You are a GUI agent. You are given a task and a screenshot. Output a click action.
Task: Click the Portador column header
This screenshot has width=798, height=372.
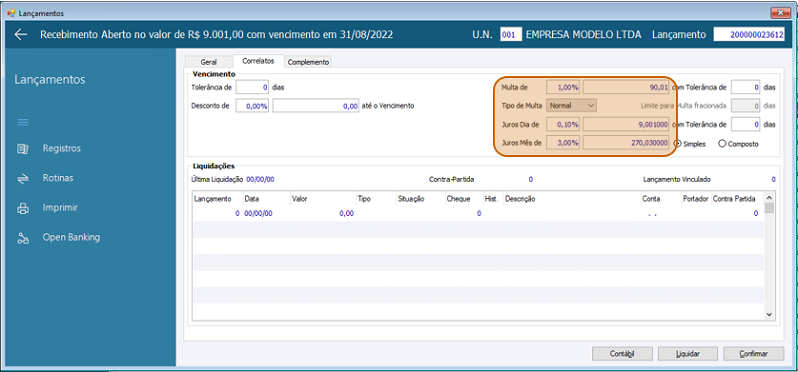pyautogui.click(x=695, y=199)
